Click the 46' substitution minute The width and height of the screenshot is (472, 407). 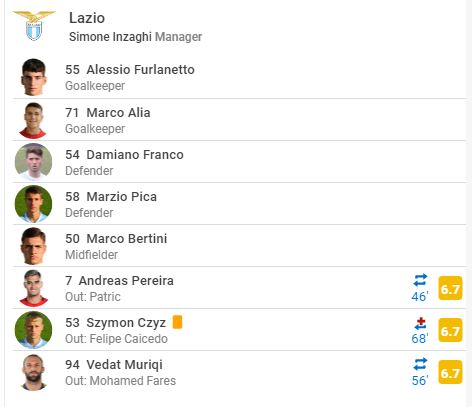tap(420, 296)
